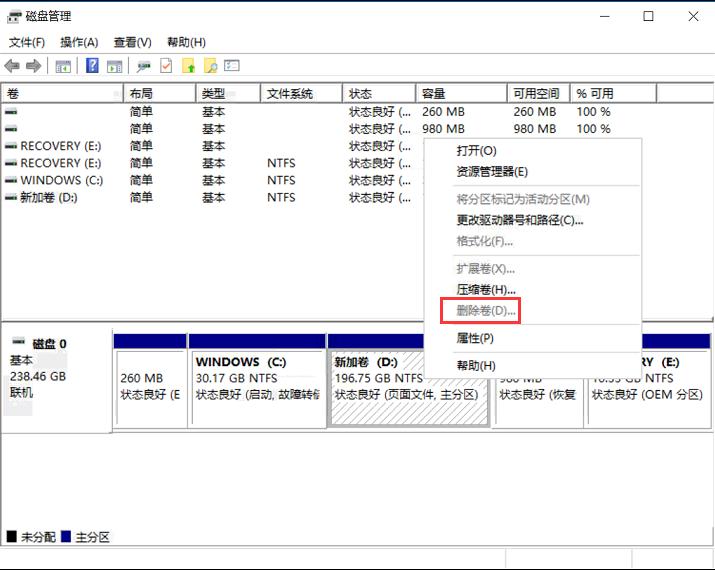Choose 打开(O) in the context menu
The image size is (715, 570).
click(533, 151)
